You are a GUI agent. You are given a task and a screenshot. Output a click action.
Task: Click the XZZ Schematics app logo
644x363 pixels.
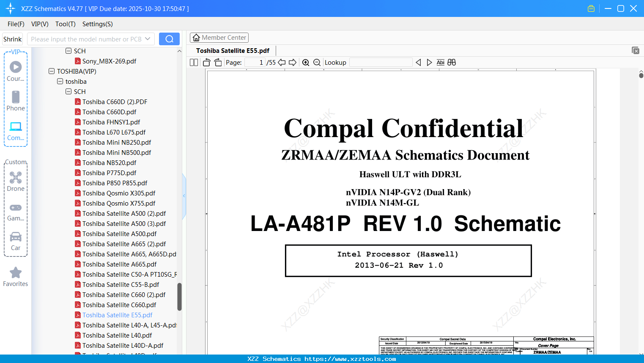point(11,8)
